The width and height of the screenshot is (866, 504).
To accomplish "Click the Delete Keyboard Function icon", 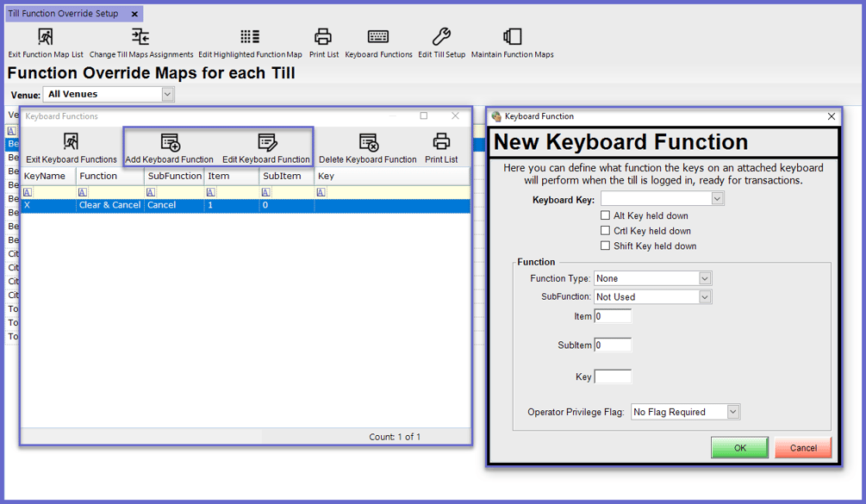I will click(369, 142).
